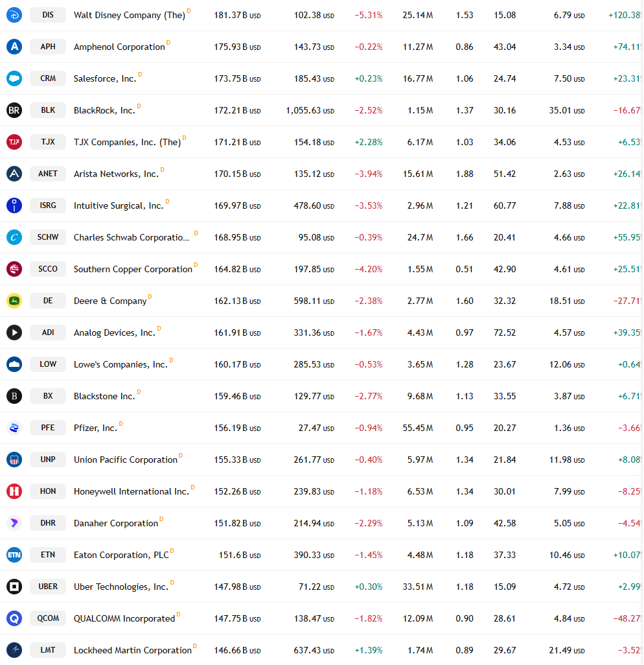
Task: Click BlackRock price 1,055.63 USD
Action: click(x=310, y=111)
